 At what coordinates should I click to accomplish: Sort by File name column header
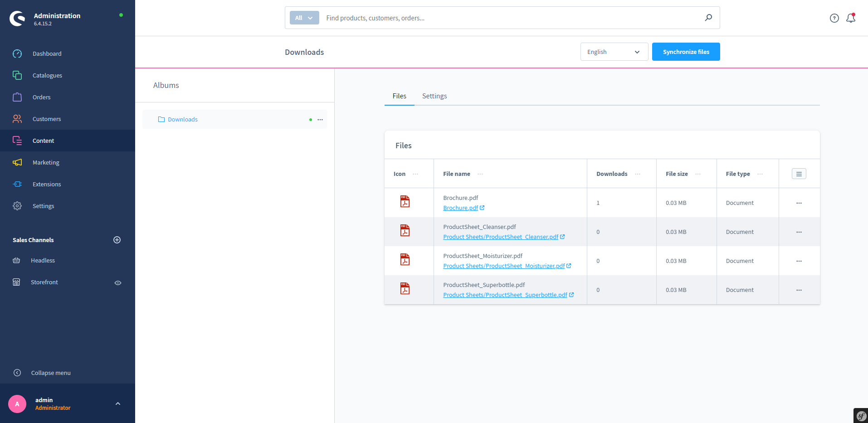(x=457, y=174)
